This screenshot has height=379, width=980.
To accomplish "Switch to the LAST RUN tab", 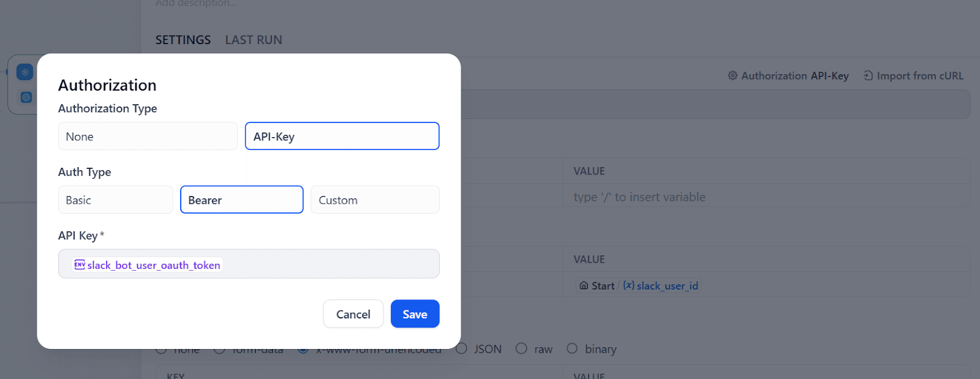I will coord(254,40).
